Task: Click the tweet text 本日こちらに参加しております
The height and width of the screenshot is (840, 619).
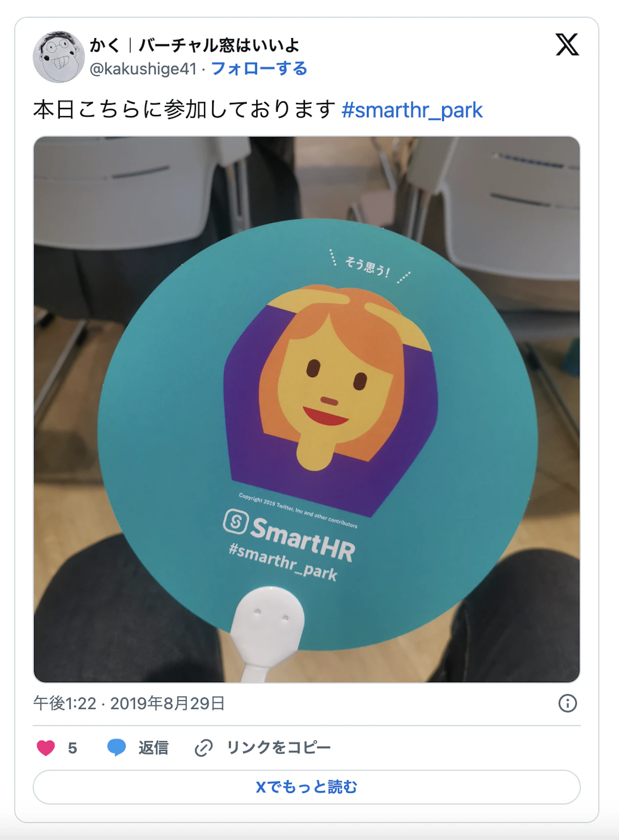Action: pyautogui.click(x=184, y=109)
